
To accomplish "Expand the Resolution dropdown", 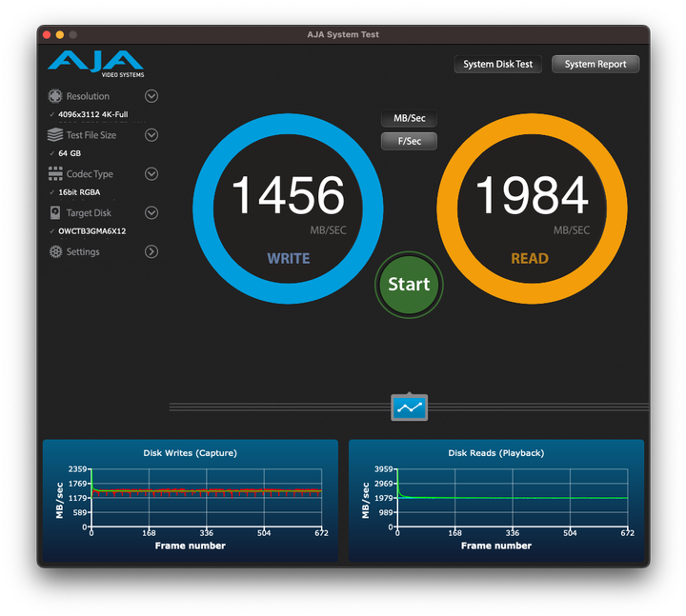I will click(x=151, y=96).
